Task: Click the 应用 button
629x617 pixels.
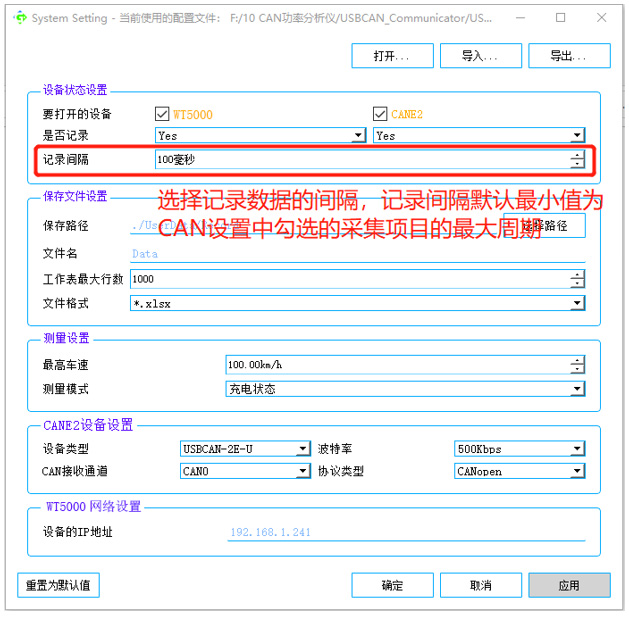Action: coord(568,585)
